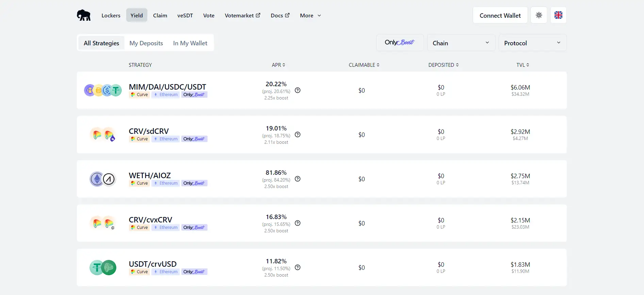Sort strategies by the APR column
The width and height of the screenshot is (644, 295).
[x=278, y=65]
